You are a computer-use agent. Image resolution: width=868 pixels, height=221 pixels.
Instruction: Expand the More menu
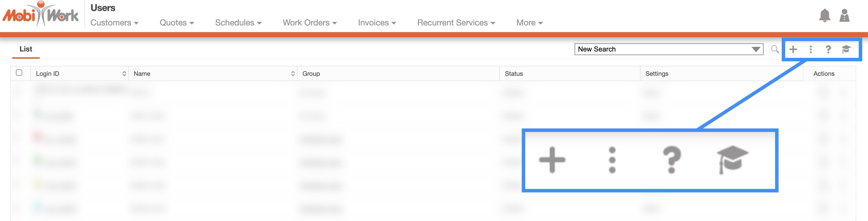tap(529, 23)
